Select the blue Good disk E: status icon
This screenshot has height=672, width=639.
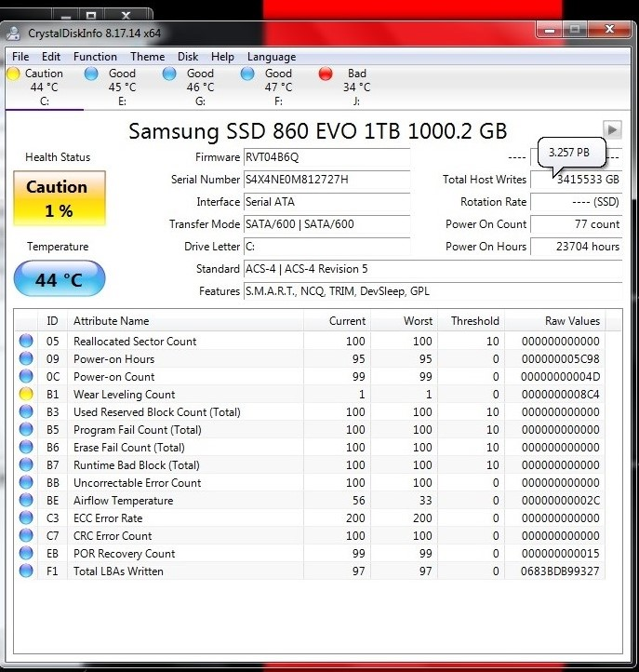coord(91,74)
